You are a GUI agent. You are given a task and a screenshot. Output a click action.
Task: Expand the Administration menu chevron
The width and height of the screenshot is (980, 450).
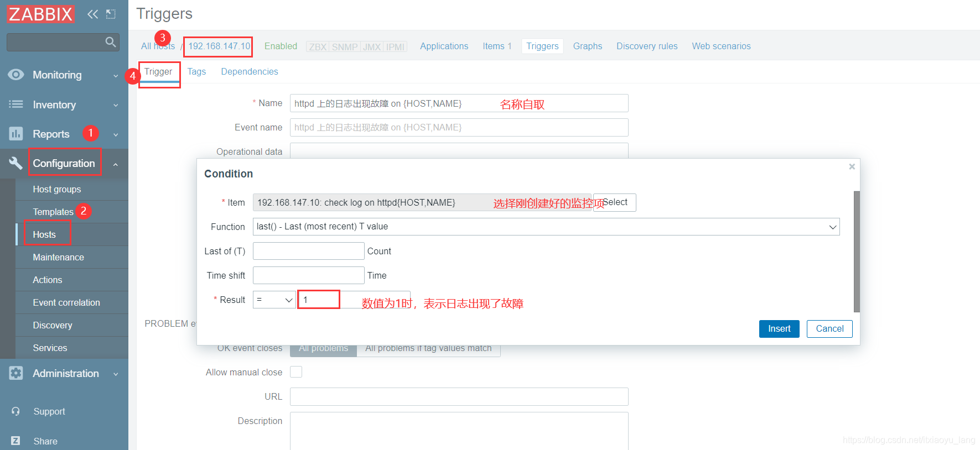pyautogui.click(x=116, y=374)
